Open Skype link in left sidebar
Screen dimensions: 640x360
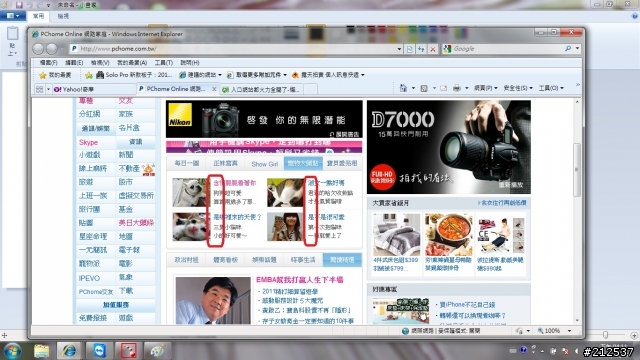89,142
